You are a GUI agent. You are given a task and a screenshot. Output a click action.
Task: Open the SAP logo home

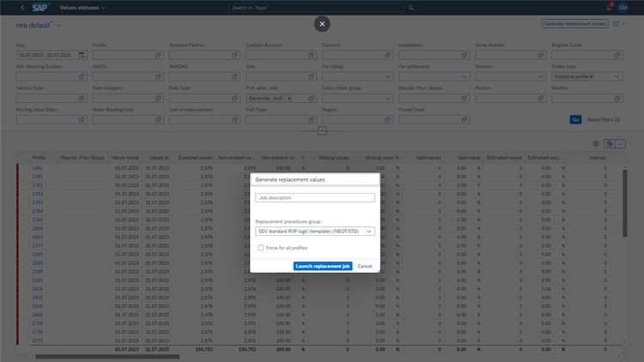pos(40,8)
